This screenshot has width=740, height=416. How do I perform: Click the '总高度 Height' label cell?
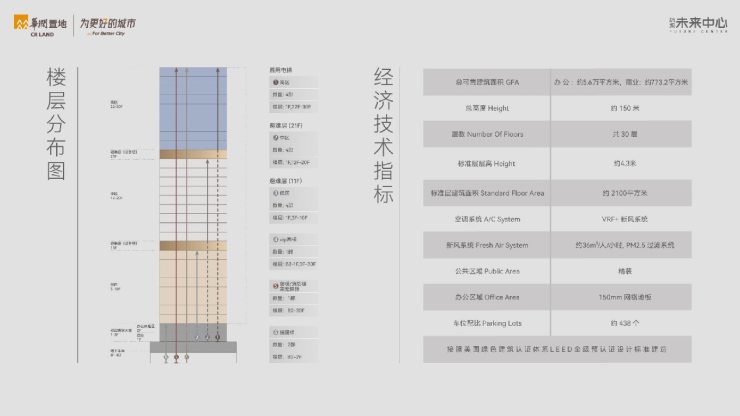487,108
